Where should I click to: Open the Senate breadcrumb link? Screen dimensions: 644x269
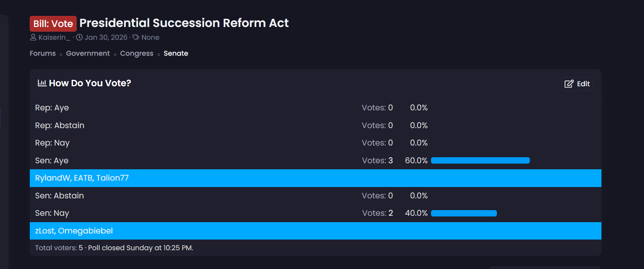coord(176,53)
